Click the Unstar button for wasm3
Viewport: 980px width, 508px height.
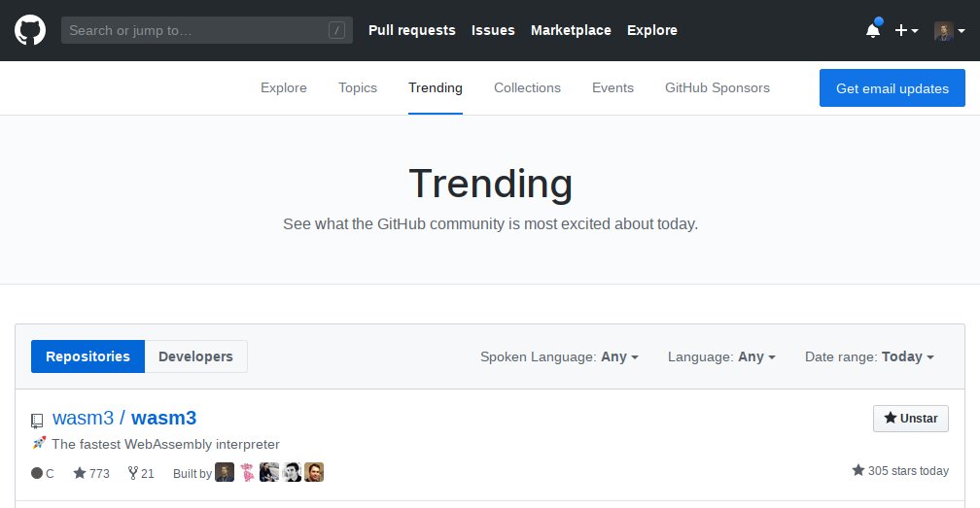coord(911,418)
